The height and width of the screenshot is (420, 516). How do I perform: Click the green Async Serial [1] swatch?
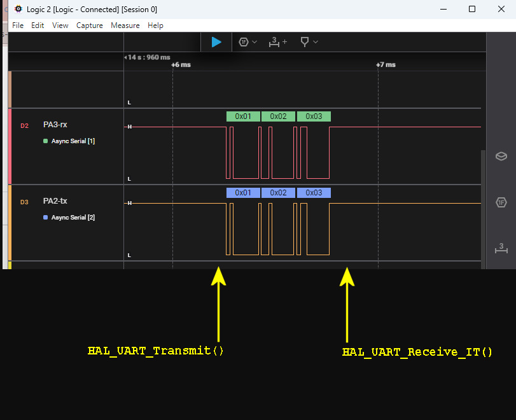(x=45, y=141)
